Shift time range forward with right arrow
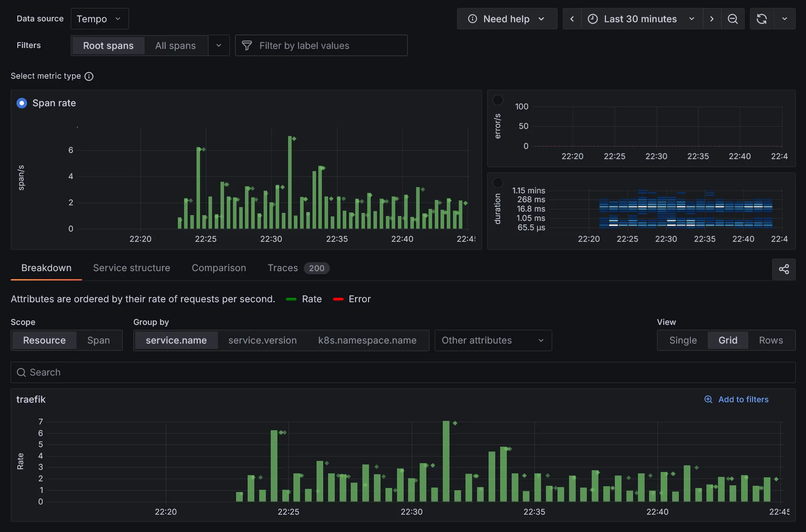Screen dimensions: 806x532 click(x=712, y=19)
